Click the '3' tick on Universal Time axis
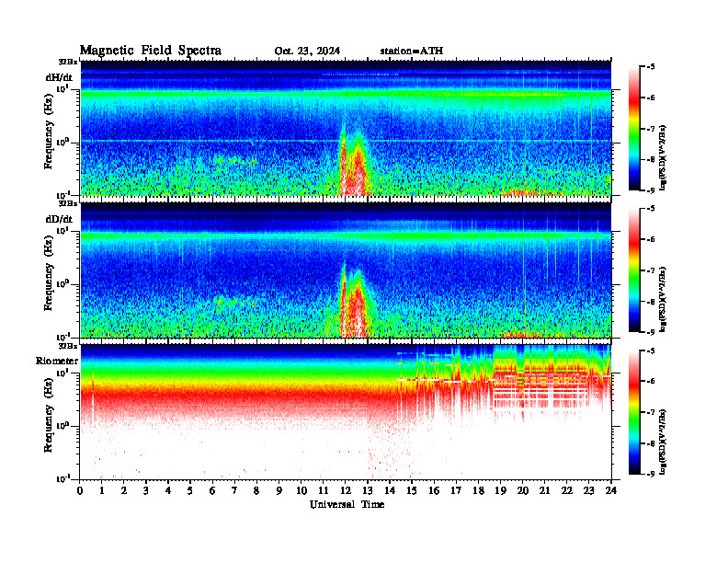 click(x=146, y=490)
